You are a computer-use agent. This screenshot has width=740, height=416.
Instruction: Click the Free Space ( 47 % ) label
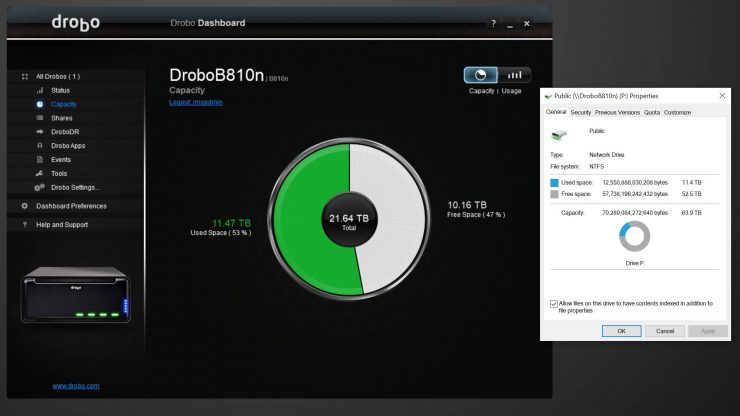[476, 215]
